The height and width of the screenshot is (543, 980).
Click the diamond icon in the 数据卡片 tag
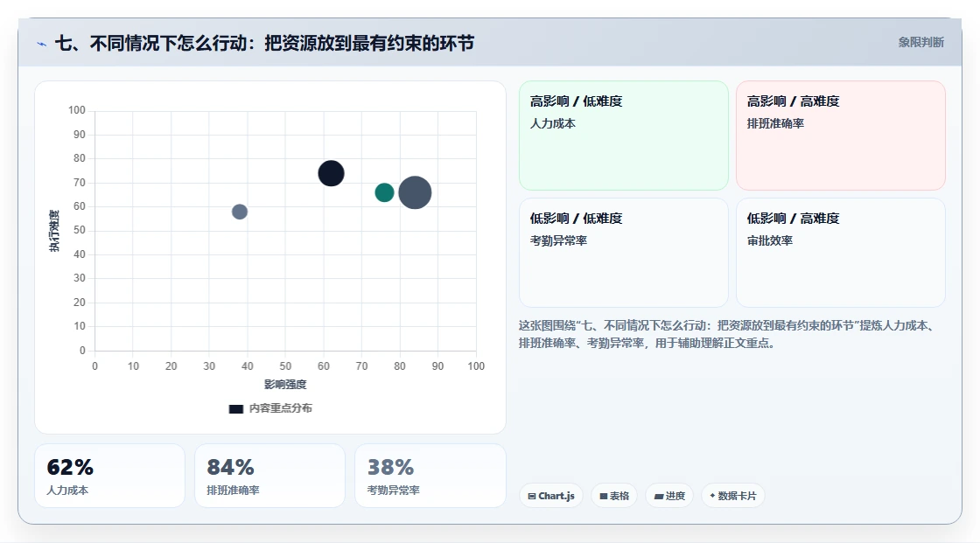712,496
